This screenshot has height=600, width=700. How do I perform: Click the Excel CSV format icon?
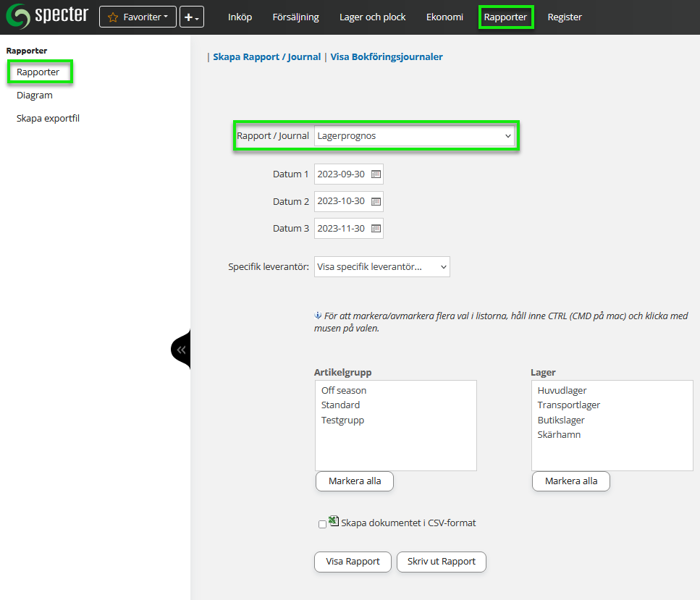(x=334, y=521)
